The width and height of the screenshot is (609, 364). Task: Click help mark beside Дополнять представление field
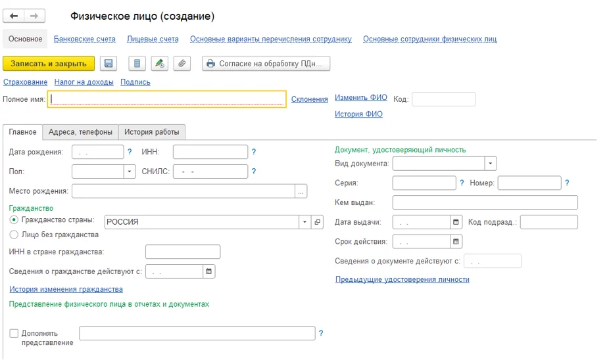click(x=321, y=333)
